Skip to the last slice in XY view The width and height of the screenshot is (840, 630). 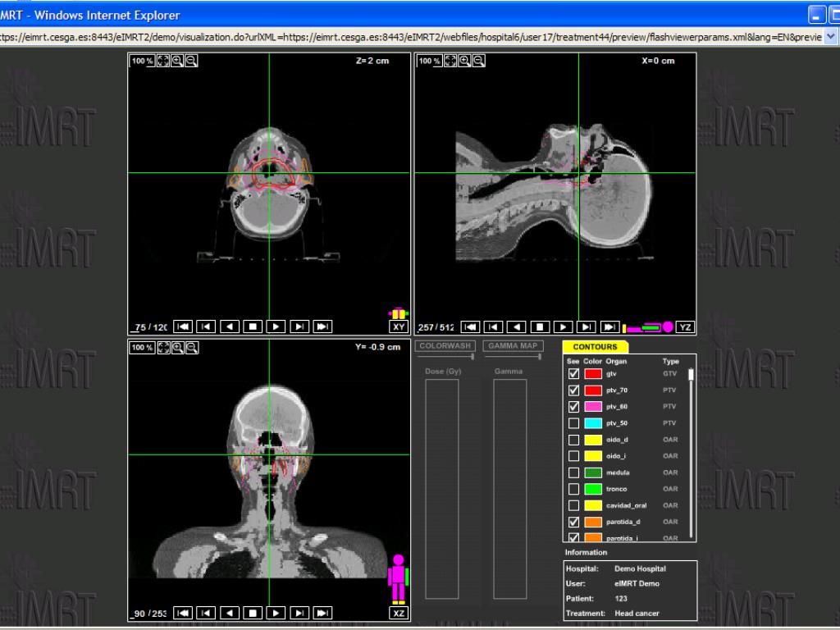click(x=323, y=326)
